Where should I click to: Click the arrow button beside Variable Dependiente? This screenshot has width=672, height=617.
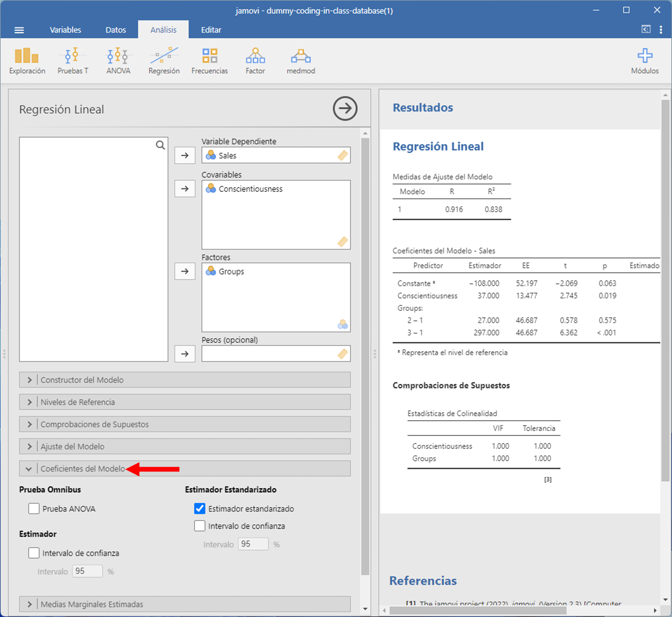pyautogui.click(x=185, y=155)
